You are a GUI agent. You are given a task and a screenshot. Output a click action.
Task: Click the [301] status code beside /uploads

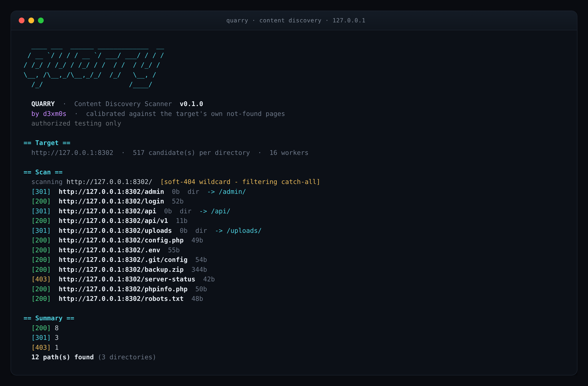41,231
